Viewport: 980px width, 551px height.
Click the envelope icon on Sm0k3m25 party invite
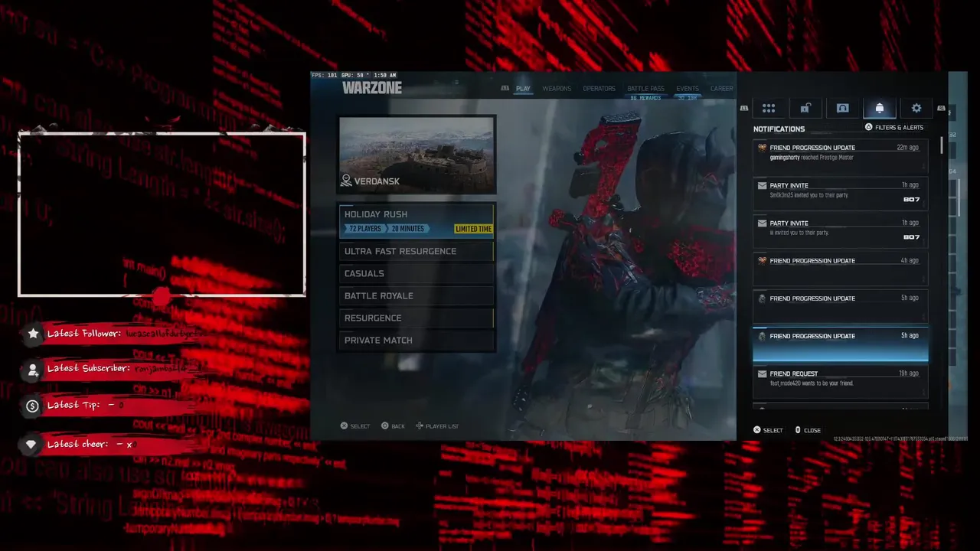tap(762, 185)
